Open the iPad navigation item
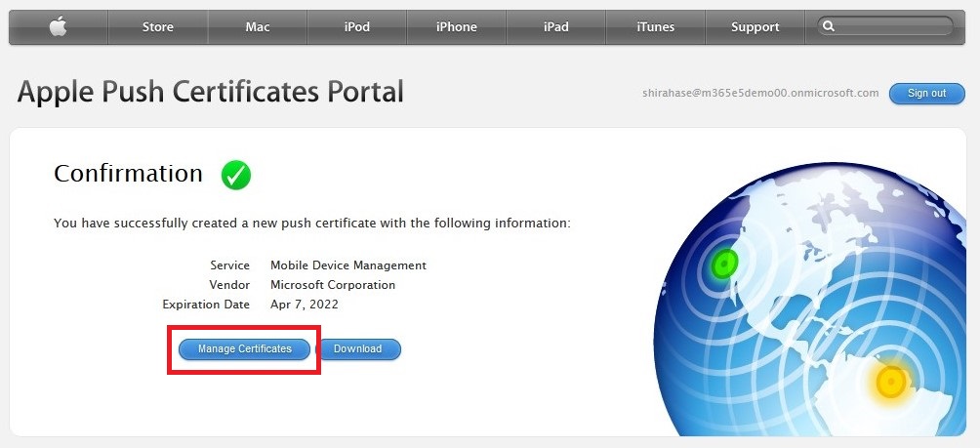The height and width of the screenshot is (448, 980). (555, 27)
